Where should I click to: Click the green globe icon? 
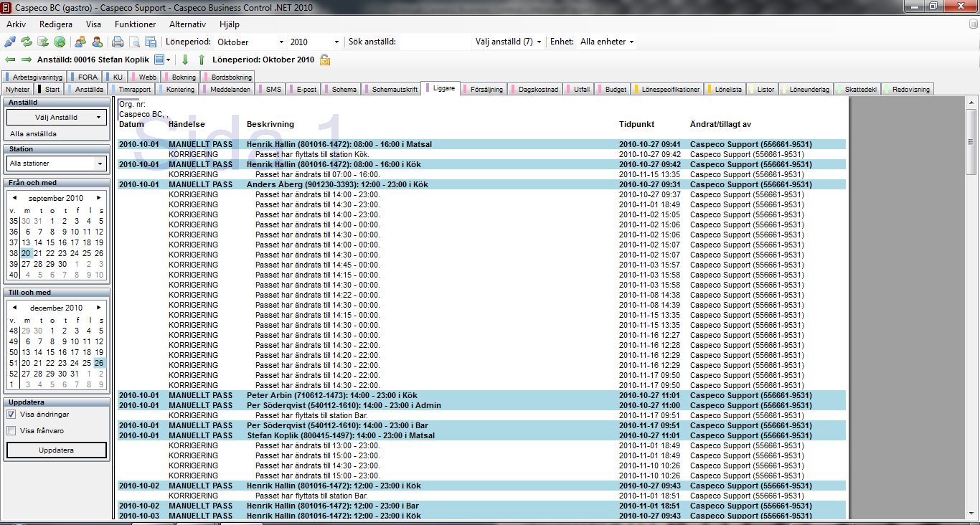60,42
